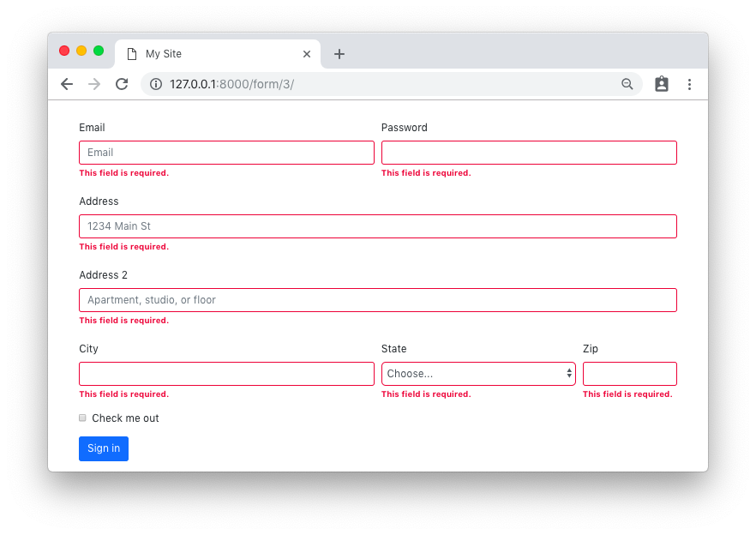The image size is (756, 535).
Task: Click the Address 2 apartment field
Action: 378,300
